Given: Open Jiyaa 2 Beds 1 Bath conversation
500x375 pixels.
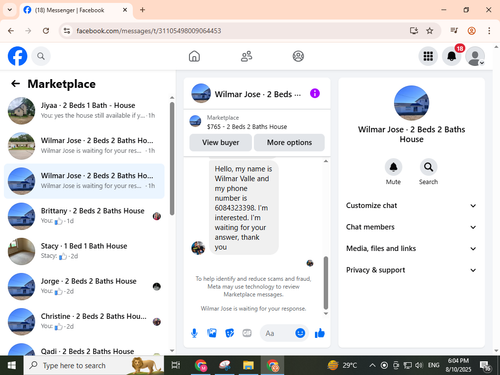Looking at the screenshot, I should 84,111.
